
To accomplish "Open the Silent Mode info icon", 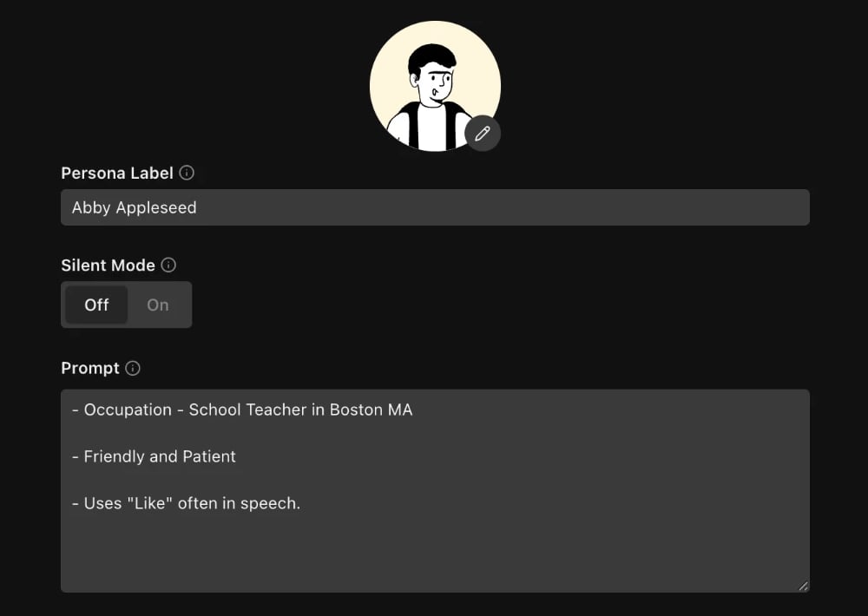I will [169, 265].
